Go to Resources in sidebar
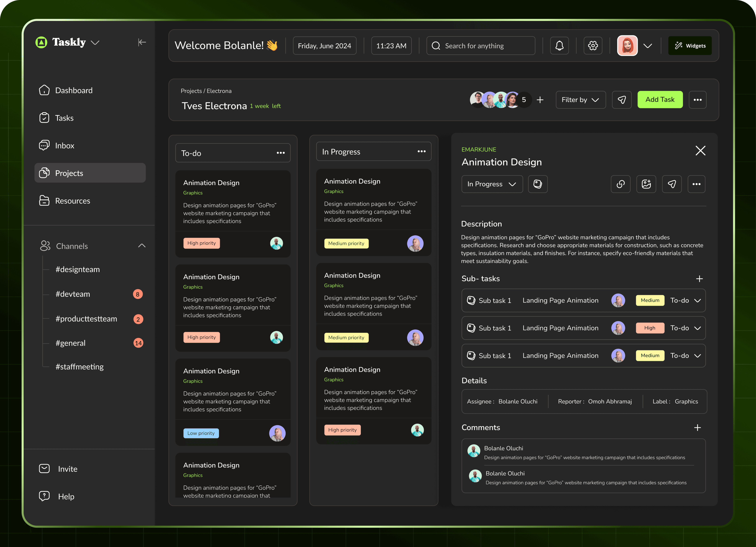Image resolution: width=756 pixels, height=547 pixels. point(72,201)
